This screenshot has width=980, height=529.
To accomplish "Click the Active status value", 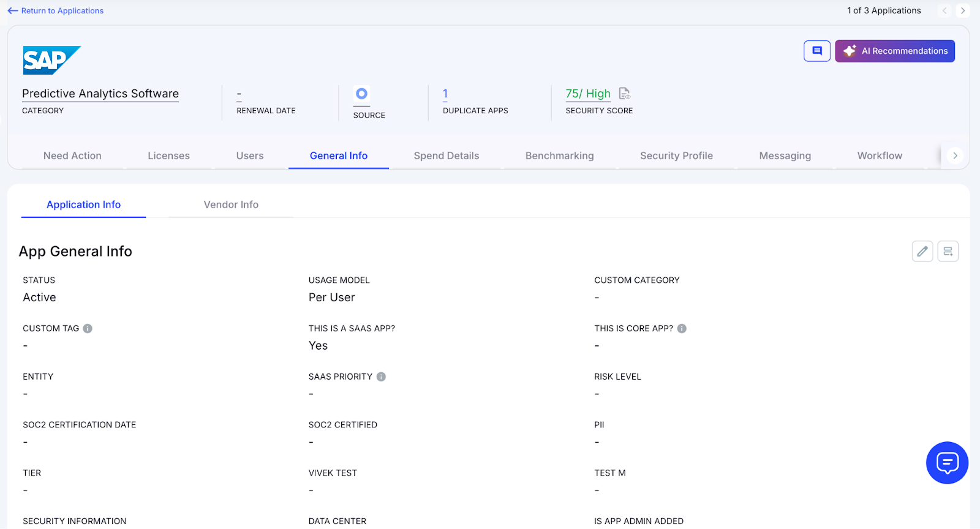I will [x=39, y=298].
